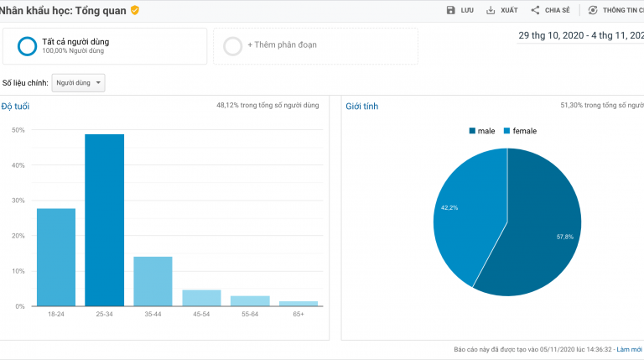Click the 45-54 age group bar
The width and height of the screenshot is (644, 360).
201,298
